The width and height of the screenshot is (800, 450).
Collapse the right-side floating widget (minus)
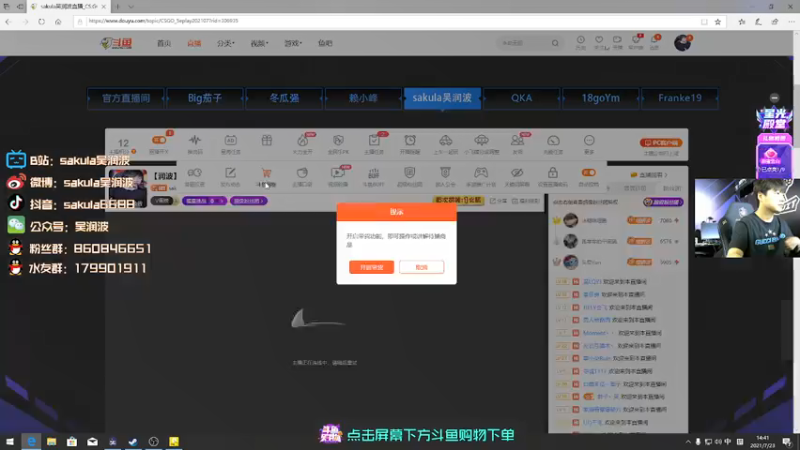[774, 98]
